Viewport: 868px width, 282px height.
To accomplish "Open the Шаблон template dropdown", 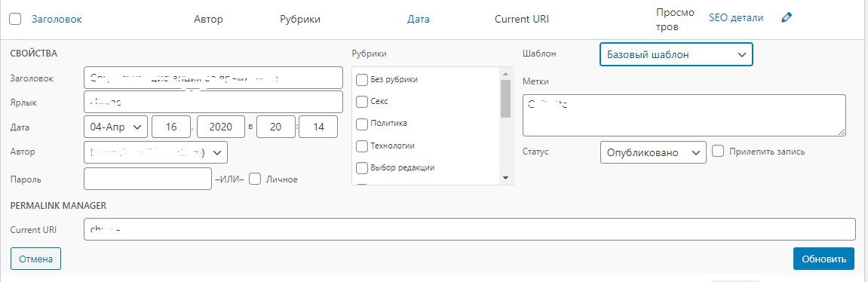I will click(x=676, y=54).
